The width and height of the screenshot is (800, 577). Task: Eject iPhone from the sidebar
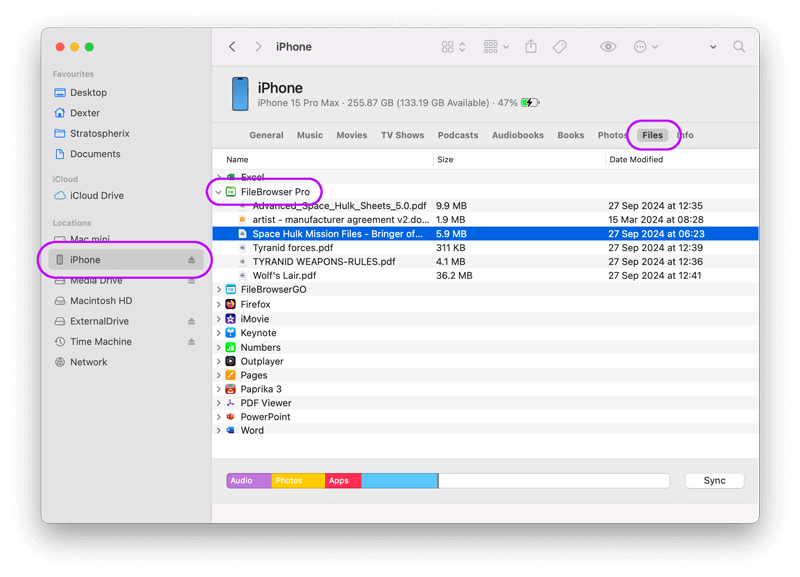[192, 260]
